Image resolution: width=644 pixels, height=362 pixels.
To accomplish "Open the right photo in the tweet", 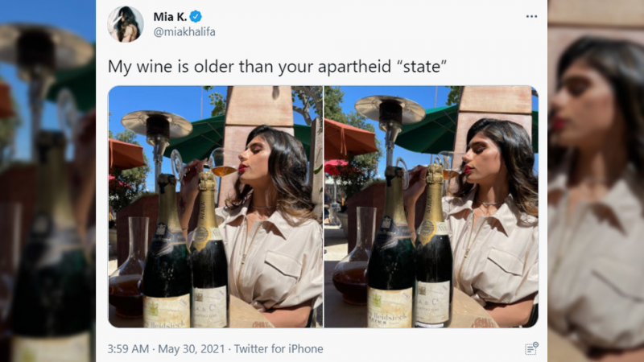I will tap(431, 207).
